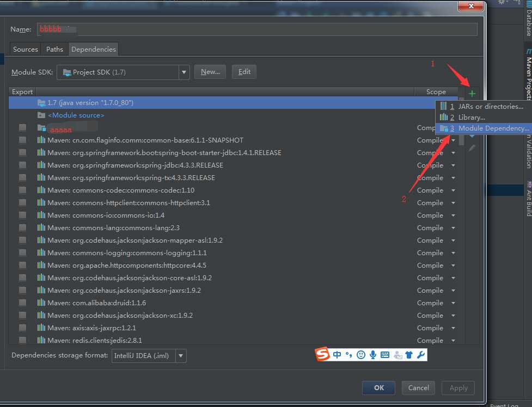The height and width of the screenshot is (407, 532).
Task: Click the Cancel button
Action: (x=418, y=387)
